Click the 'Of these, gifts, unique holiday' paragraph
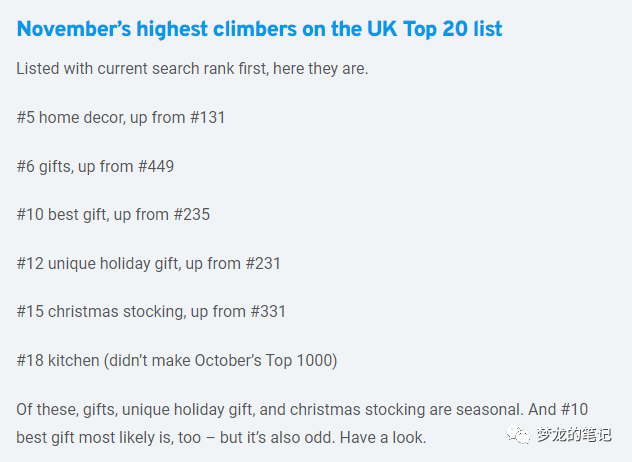The width and height of the screenshot is (632, 462). point(302,423)
